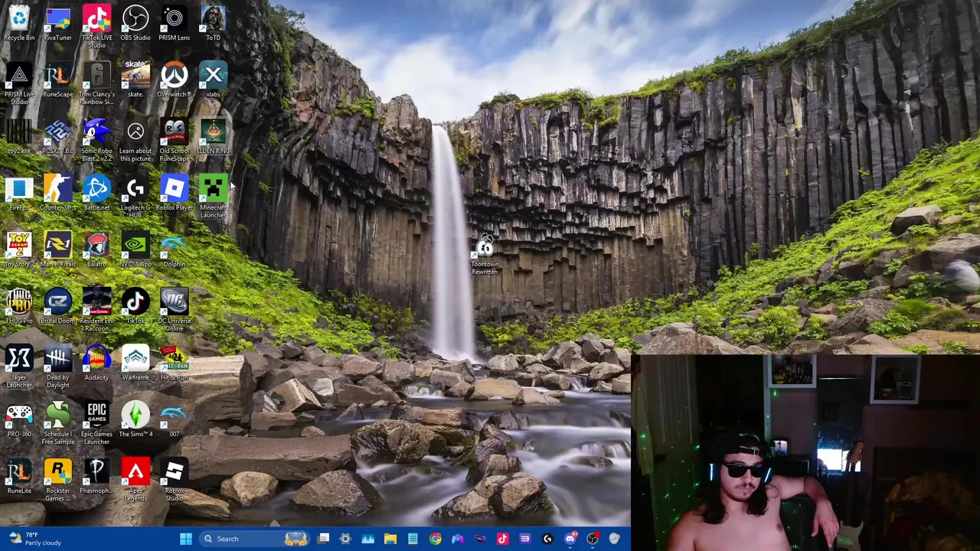This screenshot has width=980, height=551.
Task: Select the NVIDIA App desktop icon
Action: [136, 249]
